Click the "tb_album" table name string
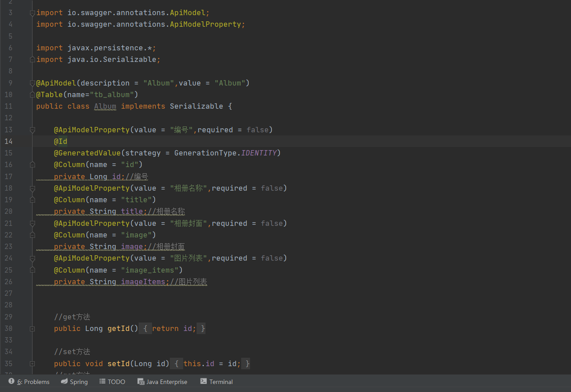571x392 pixels. tap(112, 94)
